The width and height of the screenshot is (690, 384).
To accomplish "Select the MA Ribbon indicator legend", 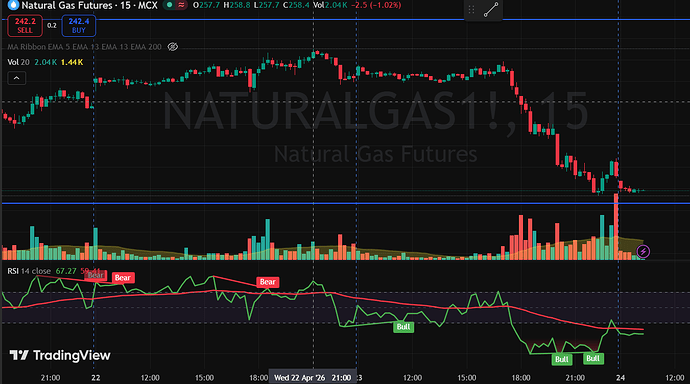I will (84, 47).
